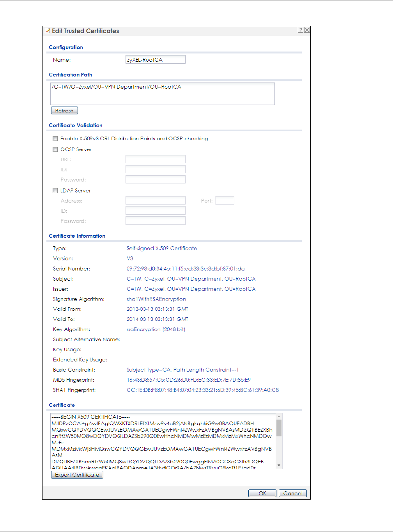Click Export Certificate button
This screenshot has width=393, height=532.
pyautogui.click(x=77, y=475)
